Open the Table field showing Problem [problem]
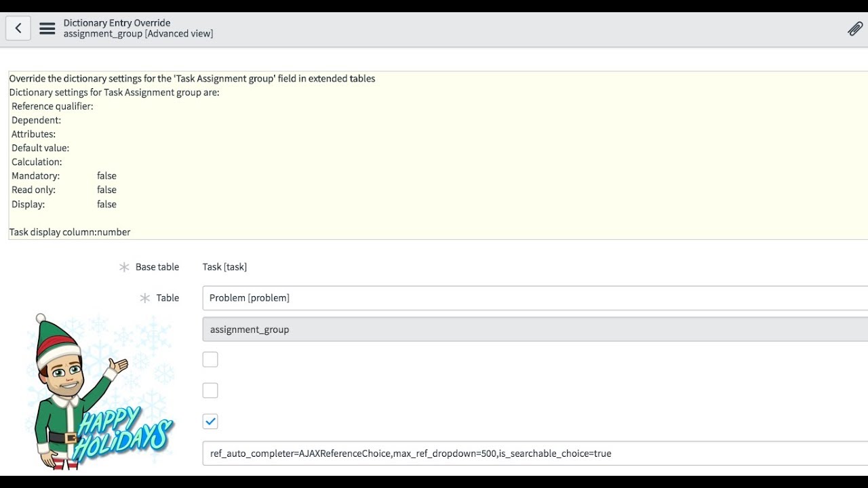868x488 pixels. [535, 298]
